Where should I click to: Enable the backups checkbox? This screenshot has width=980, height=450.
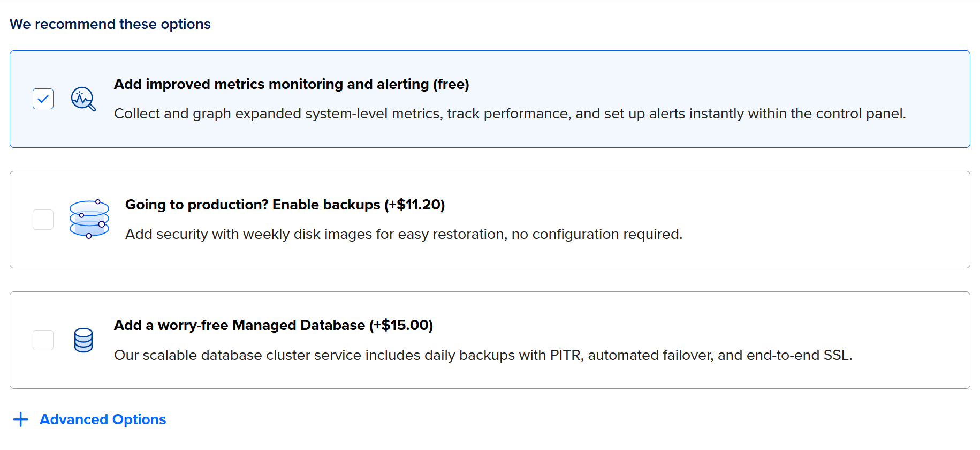(43, 220)
